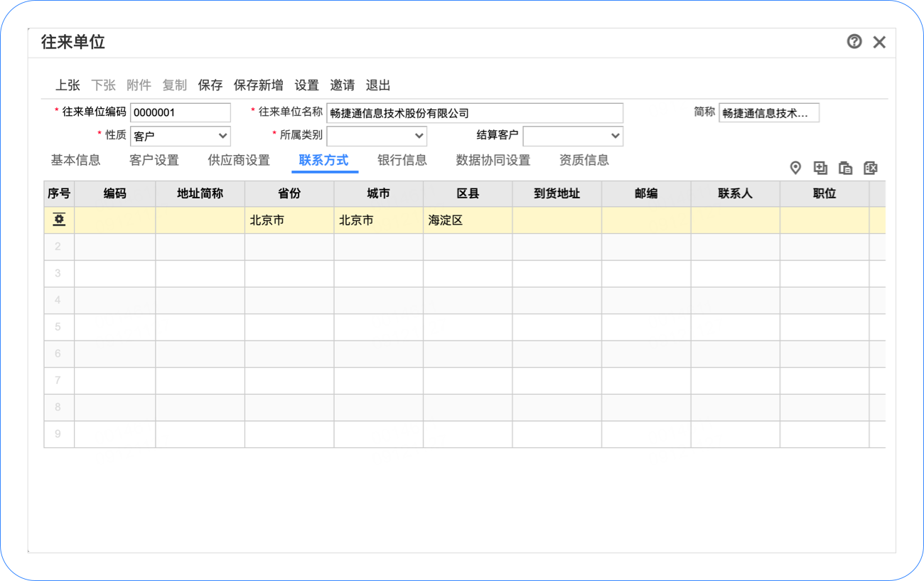Open the 供应商设置 tab
Image resolution: width=924 pixels, height=581 pixels.
[239, 160]
